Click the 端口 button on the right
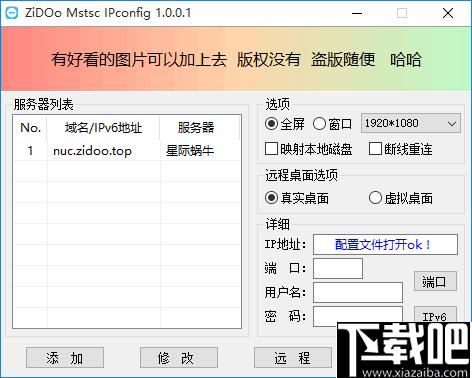The height and width of the screenshot is (378, 472). point(435,281)
